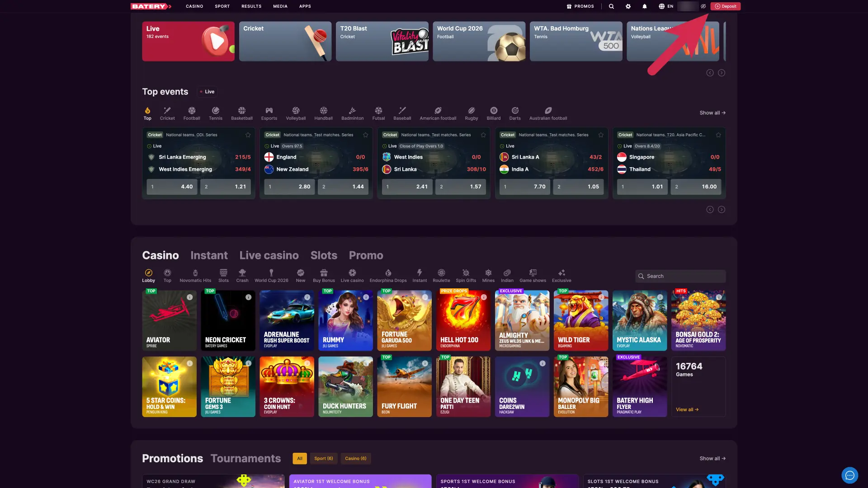
Task: Click View all games link
Action: 687,410
